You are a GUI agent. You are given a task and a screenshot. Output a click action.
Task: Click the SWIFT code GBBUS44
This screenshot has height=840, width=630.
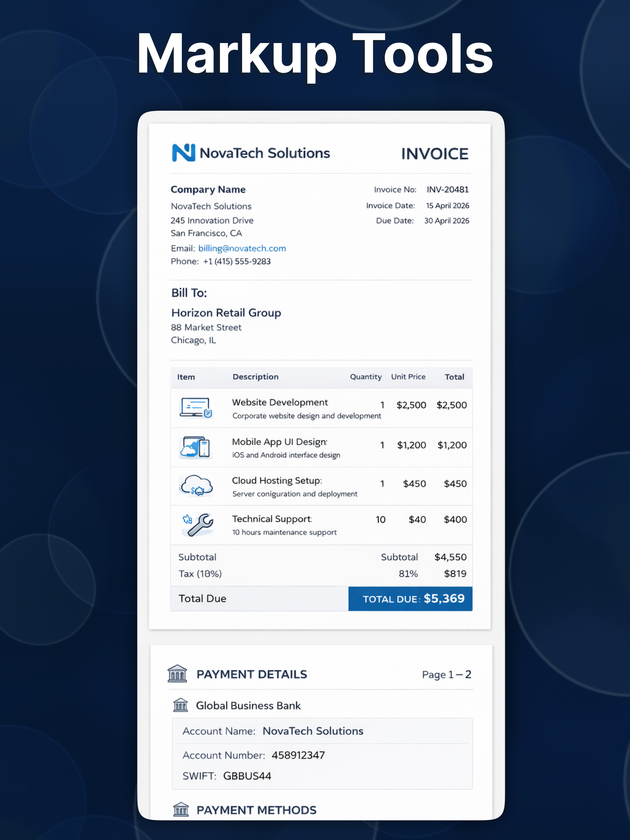(247, 776)
